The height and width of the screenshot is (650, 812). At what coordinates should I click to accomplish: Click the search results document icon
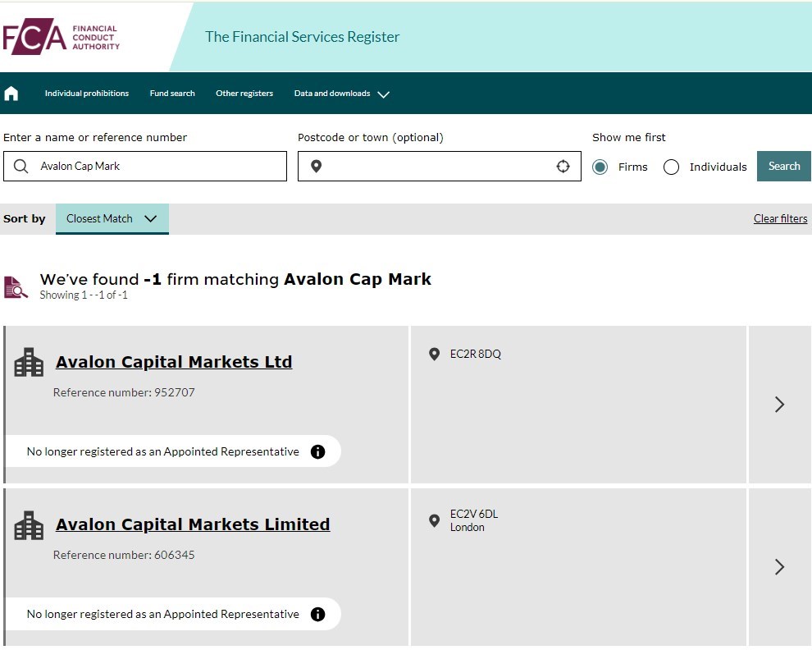pos(16,288)
